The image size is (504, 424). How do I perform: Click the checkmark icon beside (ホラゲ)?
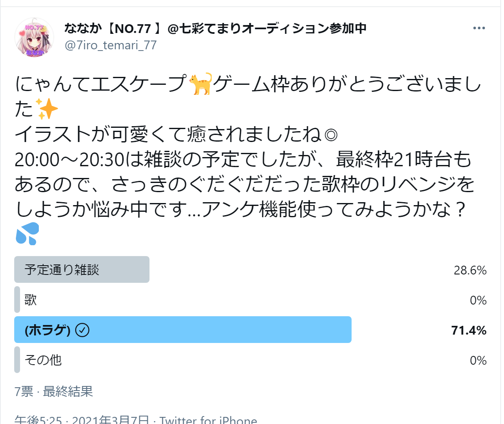(x=82, y=330)
